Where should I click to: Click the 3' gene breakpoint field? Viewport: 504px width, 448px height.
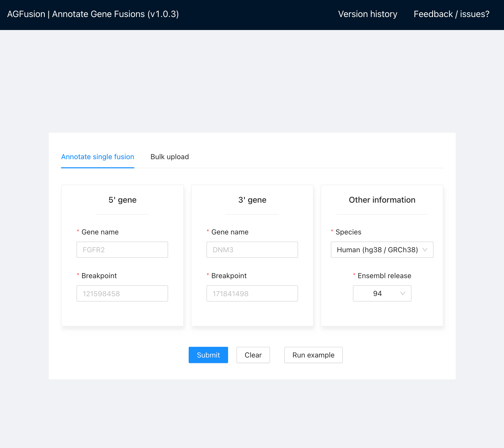coord(252,293)
